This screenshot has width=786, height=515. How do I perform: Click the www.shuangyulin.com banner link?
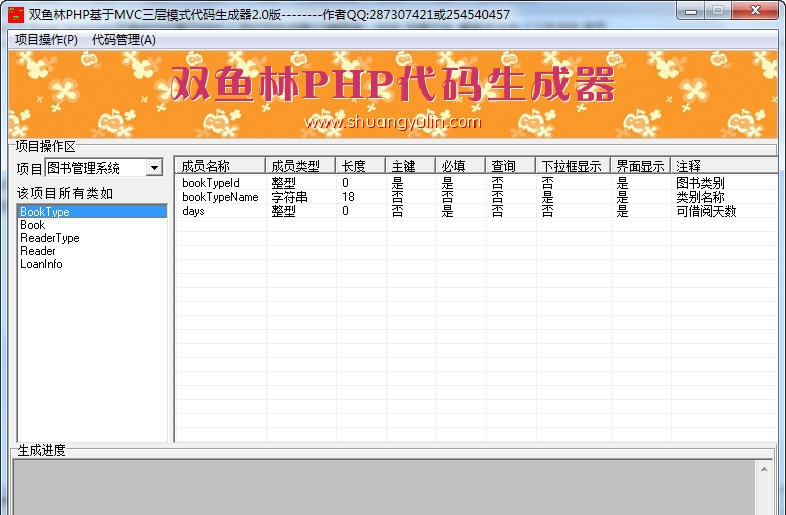click(392, 122)
